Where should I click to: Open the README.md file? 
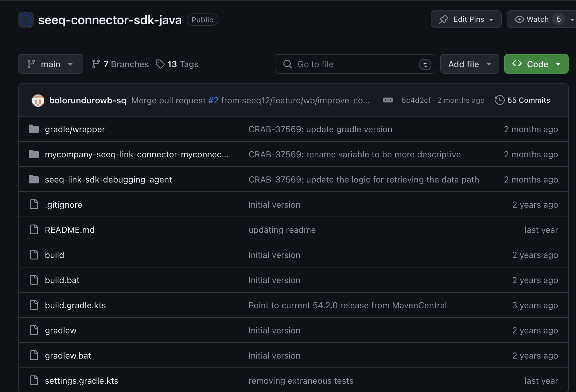tap(70, 230)
